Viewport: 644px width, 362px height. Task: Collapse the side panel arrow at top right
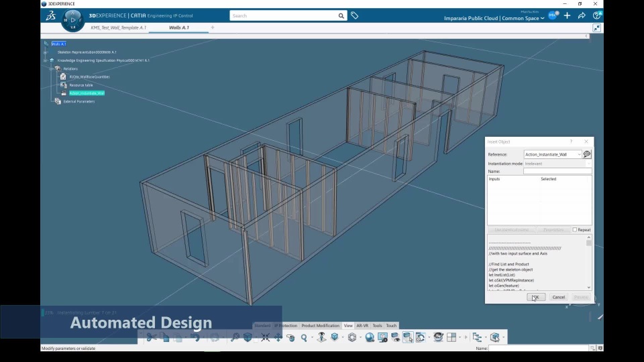[x=586, y=36]
